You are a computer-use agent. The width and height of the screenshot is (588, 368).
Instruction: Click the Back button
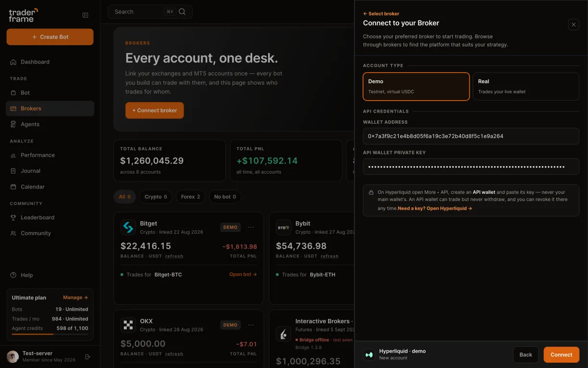[x=526, y=355]
